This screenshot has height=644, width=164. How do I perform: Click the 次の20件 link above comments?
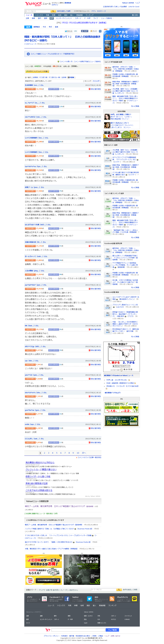click(96, 81)
